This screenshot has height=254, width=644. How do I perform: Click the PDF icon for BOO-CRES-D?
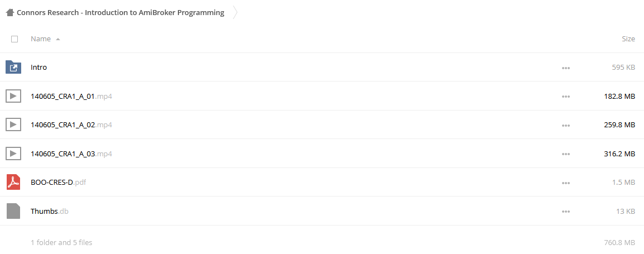(x=13, y=182)
